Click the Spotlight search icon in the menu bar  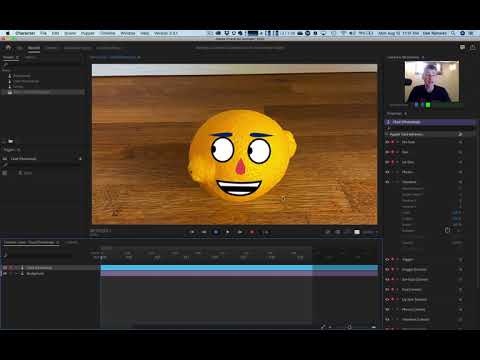[453, 33]
